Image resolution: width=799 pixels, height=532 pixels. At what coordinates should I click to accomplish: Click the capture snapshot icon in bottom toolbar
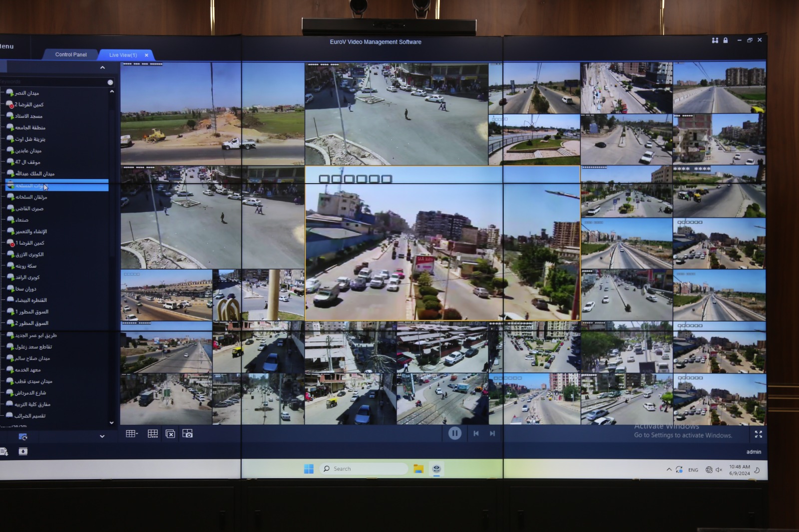(187, 434)
